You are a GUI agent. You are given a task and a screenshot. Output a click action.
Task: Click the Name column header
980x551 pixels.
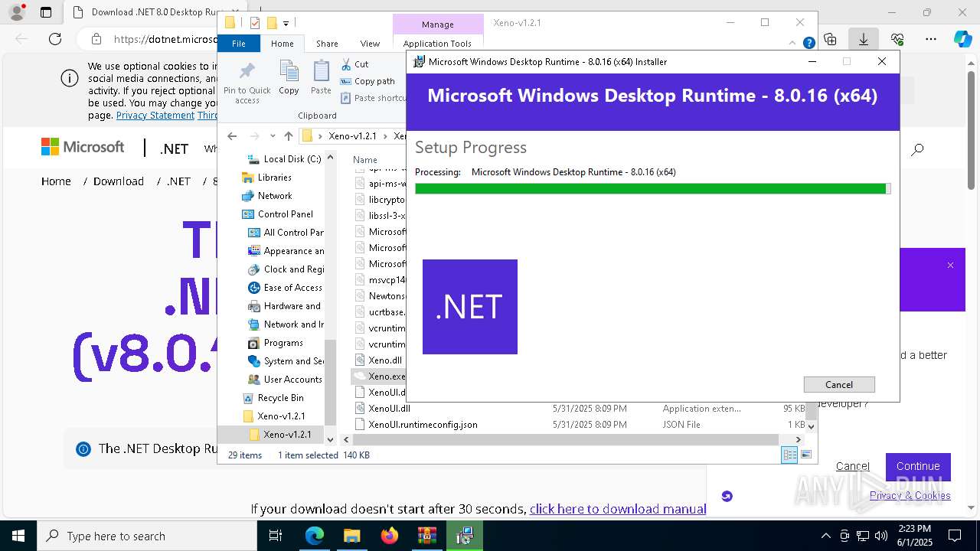[x=365, y=160]
